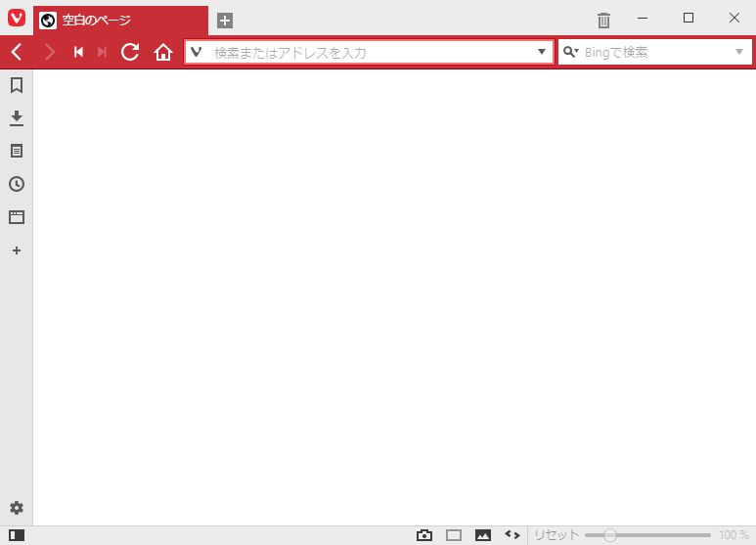Click the リセット zoom reset button
Screen dimensions: 756x545
pyautogui.click(x=556, y=535)
